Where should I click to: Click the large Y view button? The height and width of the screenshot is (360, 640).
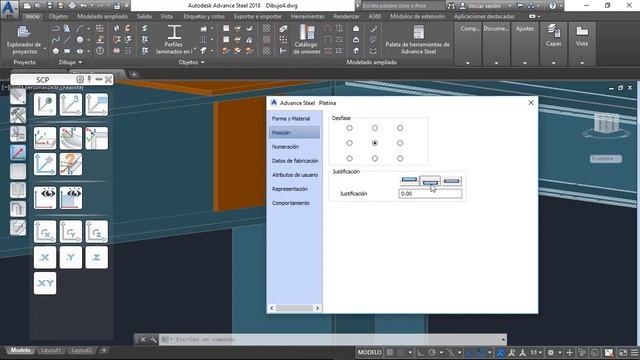[71, 257]
